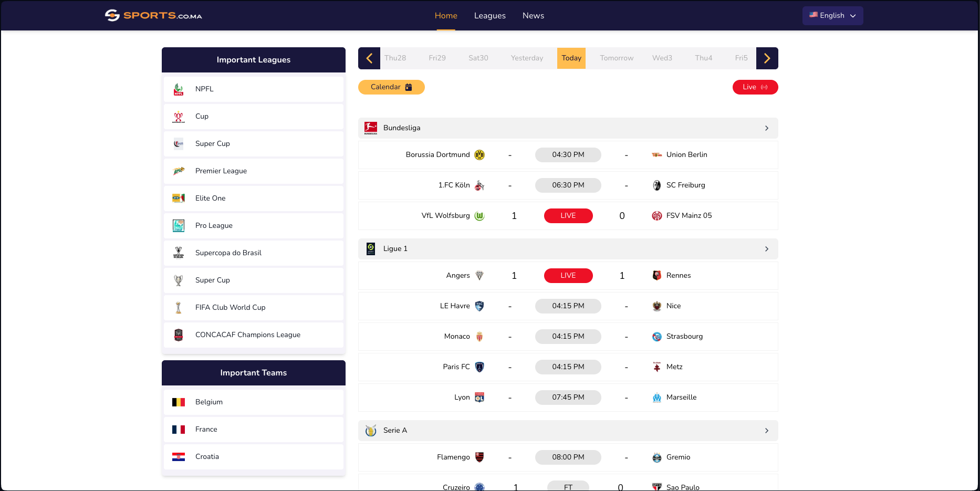Viewport: 980px width, 491px height.
Task: Select the Tomorrow date tab
Action: [x=617, y=58]
